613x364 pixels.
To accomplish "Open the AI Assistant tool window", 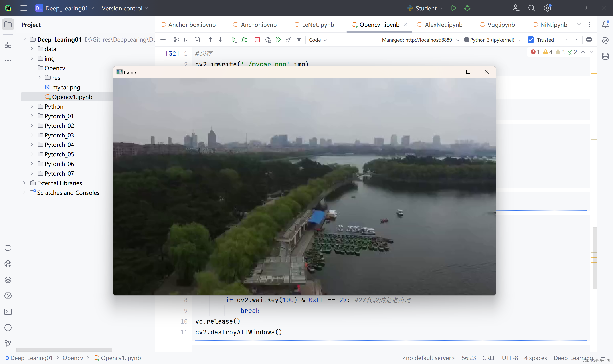I will 605,40.
